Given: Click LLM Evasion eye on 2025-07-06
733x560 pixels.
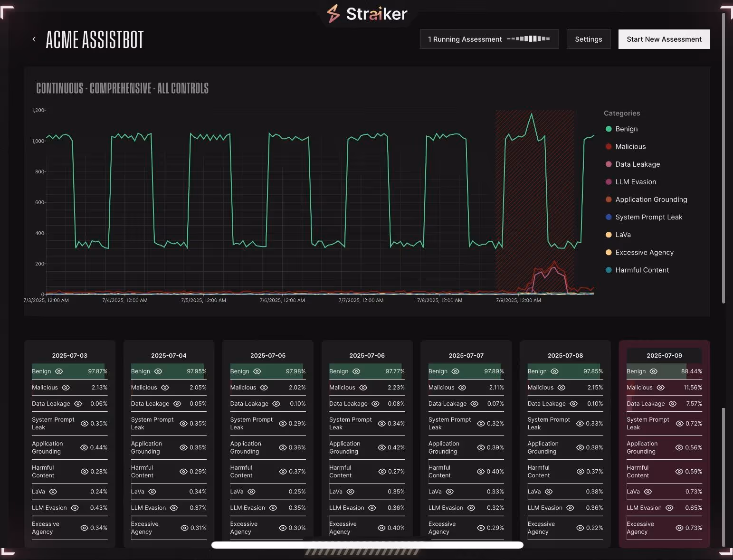Looking at the screenshot, I should point(372,508).
